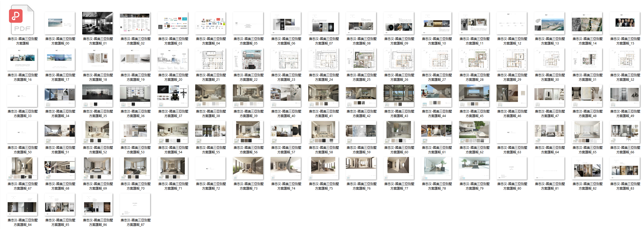Click thumbnail of file 方案匯報_00

click(x=60, y=23)
